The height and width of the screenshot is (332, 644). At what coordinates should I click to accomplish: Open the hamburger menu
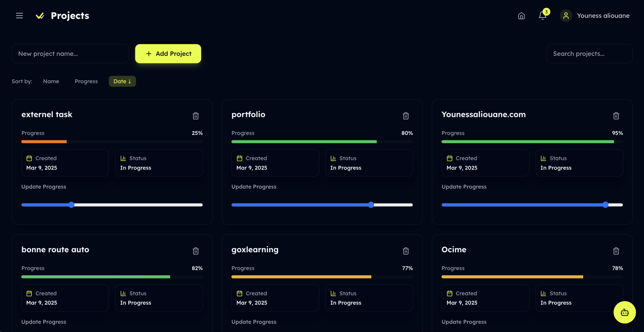coord(19,16)
